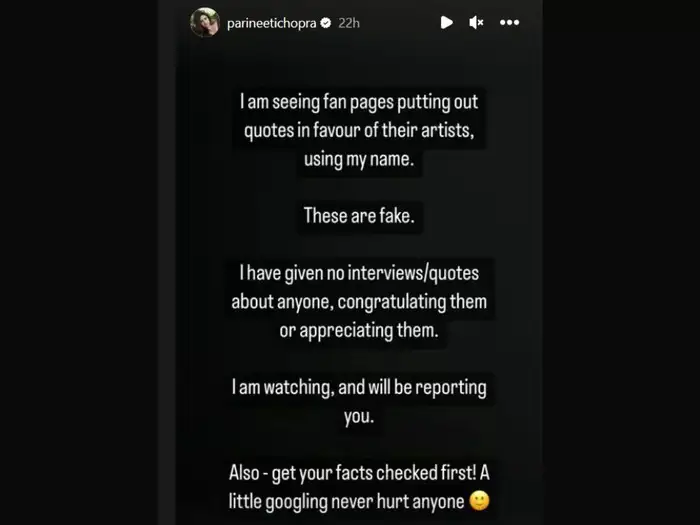The height and width of the screenshot is (525, 700).
Task: Click the 'using my name.' text
Action: 359,159
